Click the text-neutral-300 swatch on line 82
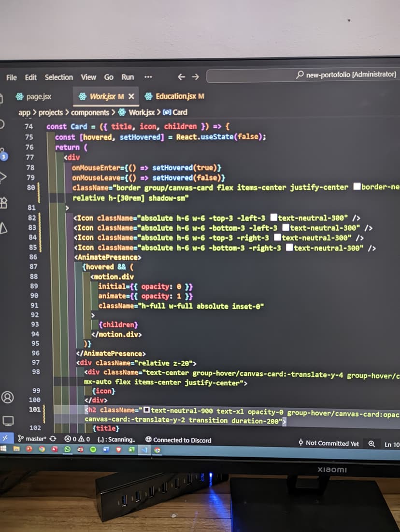The width and height of the screenshot is (400, 532). pyautogui.click(x=273, y=217)
